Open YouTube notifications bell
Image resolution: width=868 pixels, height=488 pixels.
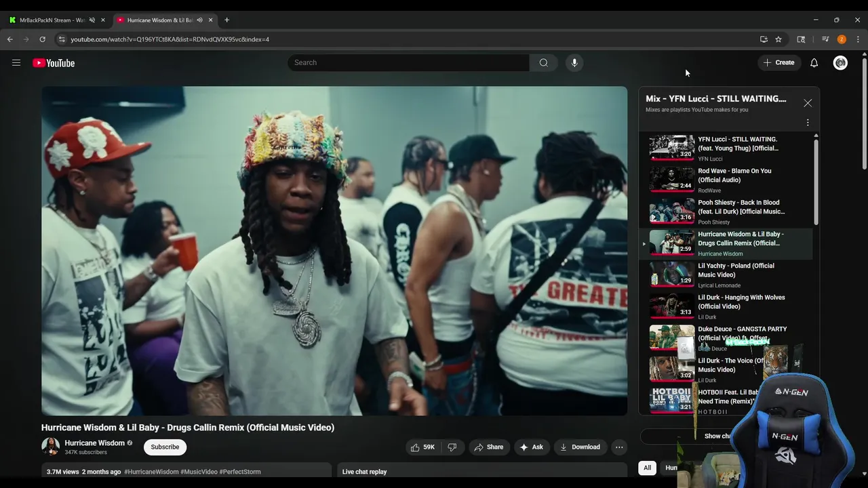pyautogui.click(x=814, y=63)
